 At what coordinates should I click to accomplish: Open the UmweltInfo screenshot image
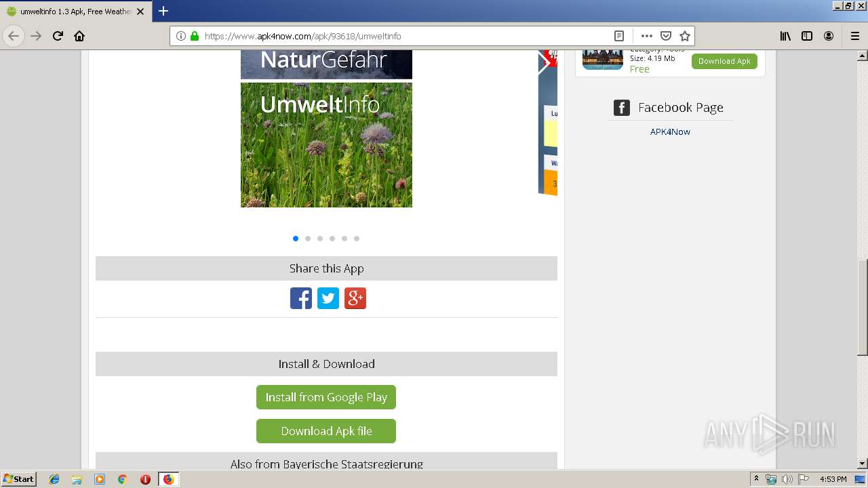[x=326, y=145]
